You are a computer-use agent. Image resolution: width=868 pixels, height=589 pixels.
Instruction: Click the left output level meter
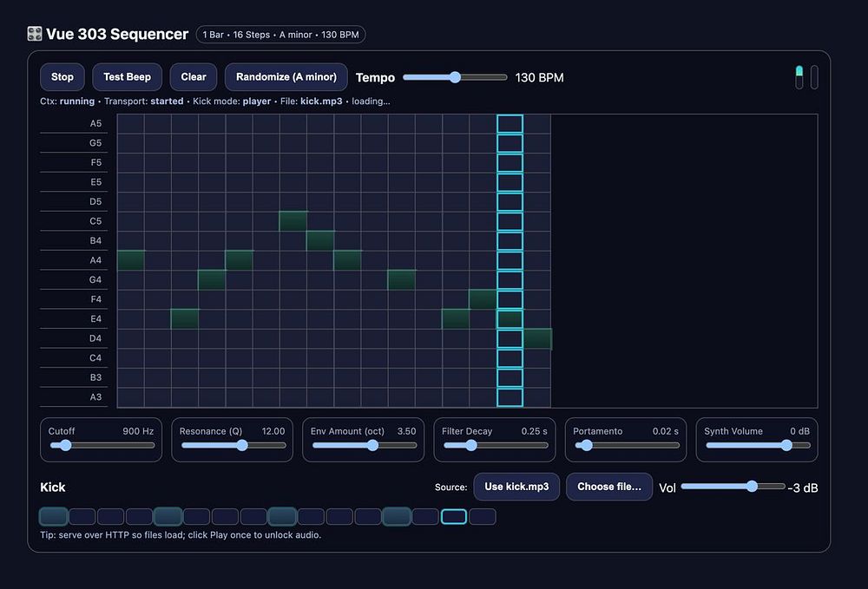799,77
